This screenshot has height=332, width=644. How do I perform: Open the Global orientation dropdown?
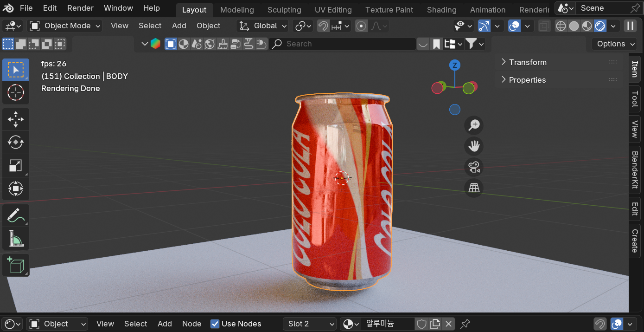[x=262, y=26]
